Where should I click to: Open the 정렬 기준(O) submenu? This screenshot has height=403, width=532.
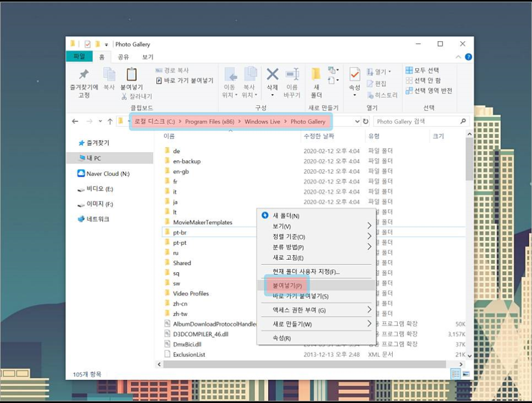(x=316, y=237)
